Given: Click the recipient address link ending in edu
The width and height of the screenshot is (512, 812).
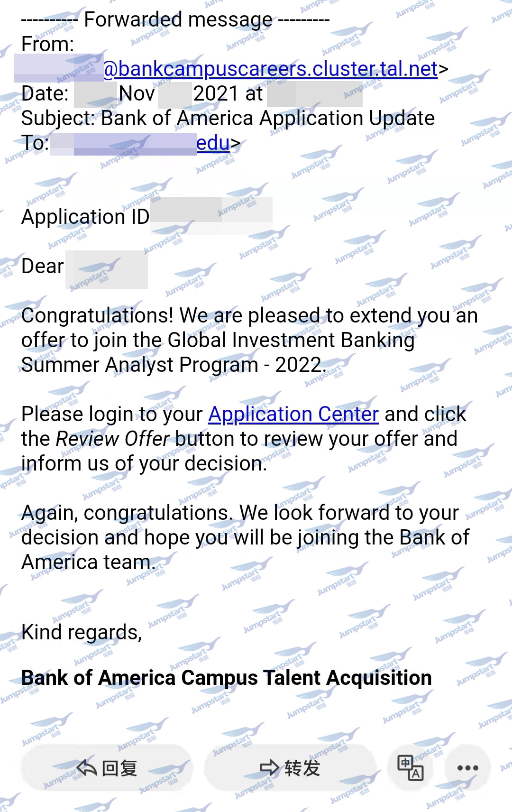Looking at the screenshot, I should pos(213,143).
